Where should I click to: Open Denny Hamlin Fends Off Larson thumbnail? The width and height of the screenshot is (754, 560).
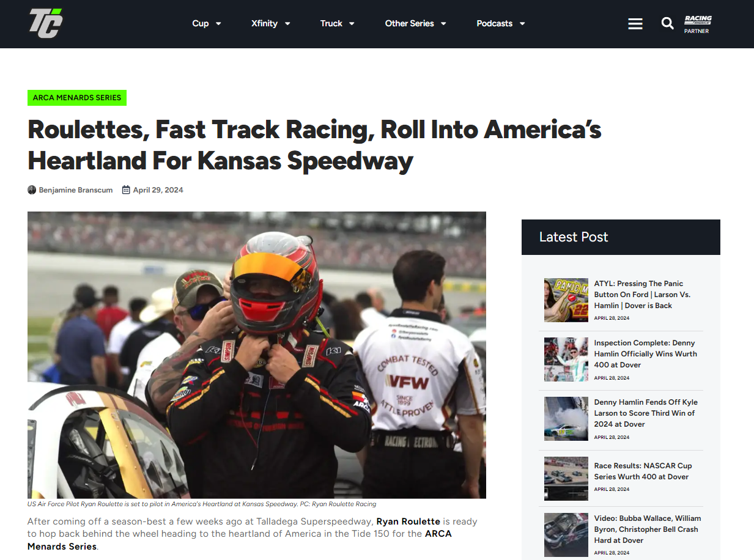coord(566,419)
